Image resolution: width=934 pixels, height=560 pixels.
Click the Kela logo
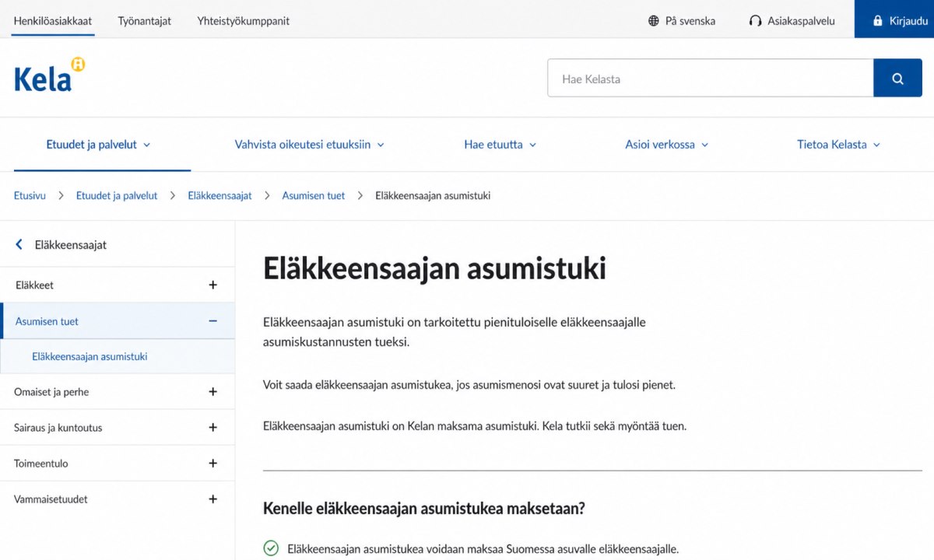click(x=49, y=75)
